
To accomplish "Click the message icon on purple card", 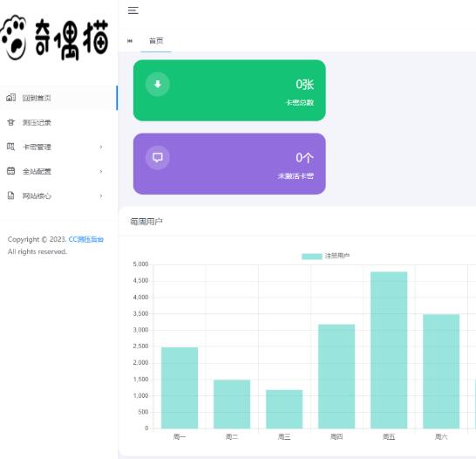I will coord(157,157).
